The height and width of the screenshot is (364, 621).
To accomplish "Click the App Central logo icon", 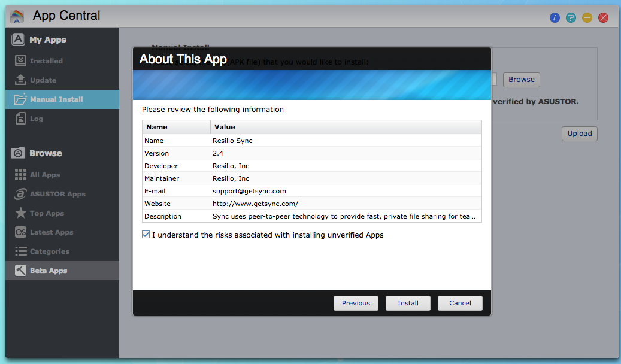I will pyautogui.click(x=17, y=16).
